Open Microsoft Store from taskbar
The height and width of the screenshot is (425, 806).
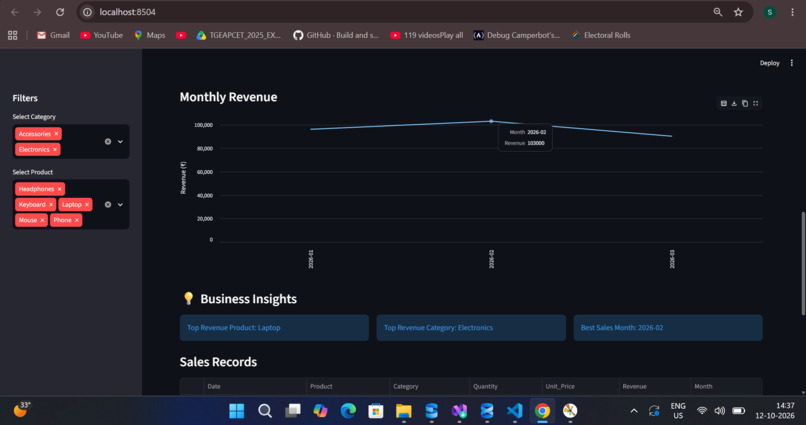coord(376,411)
